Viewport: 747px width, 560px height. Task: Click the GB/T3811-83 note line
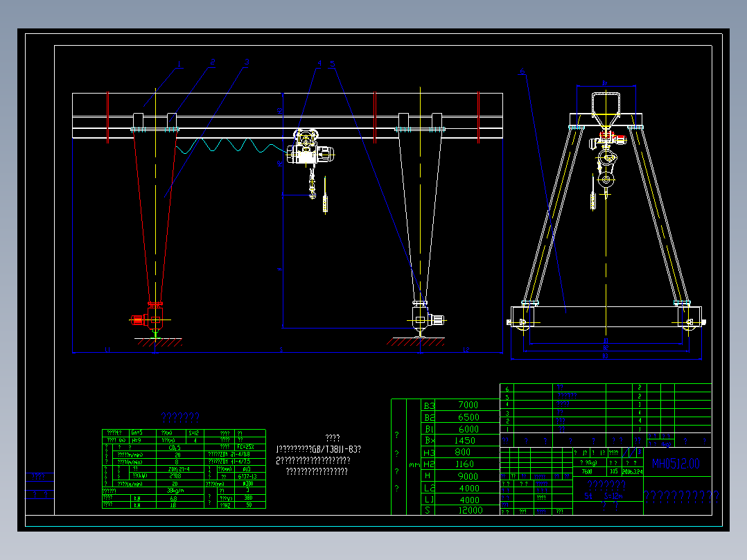[x=318, y=449]
